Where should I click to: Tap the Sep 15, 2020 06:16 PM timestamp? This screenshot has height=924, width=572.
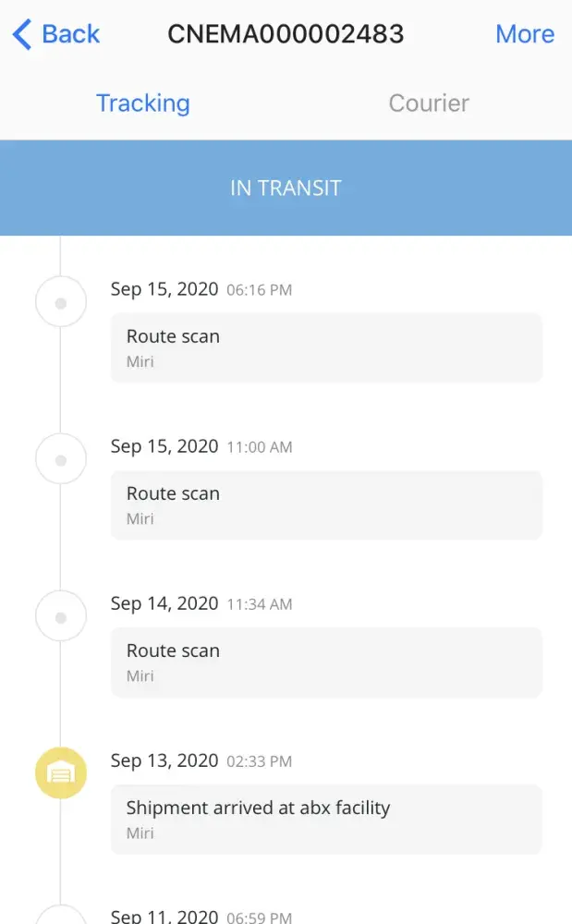coord(201,289)
